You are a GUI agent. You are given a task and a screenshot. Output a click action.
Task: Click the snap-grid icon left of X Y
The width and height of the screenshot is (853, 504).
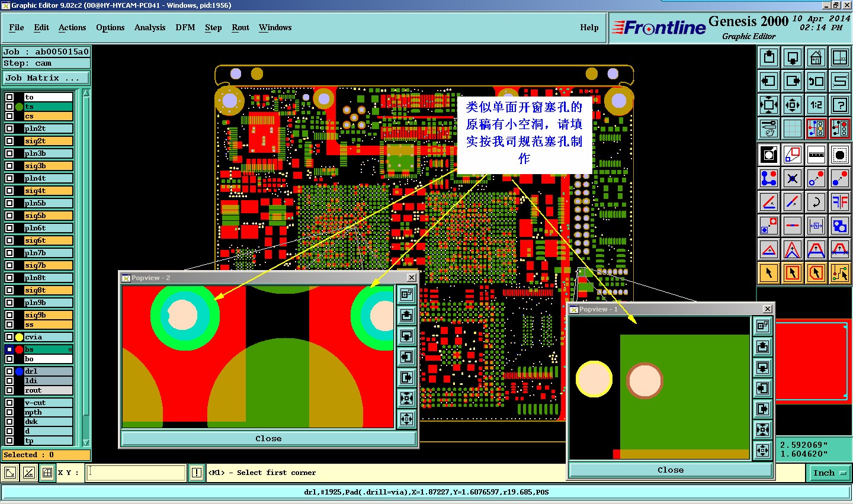(x=47, y=473)
